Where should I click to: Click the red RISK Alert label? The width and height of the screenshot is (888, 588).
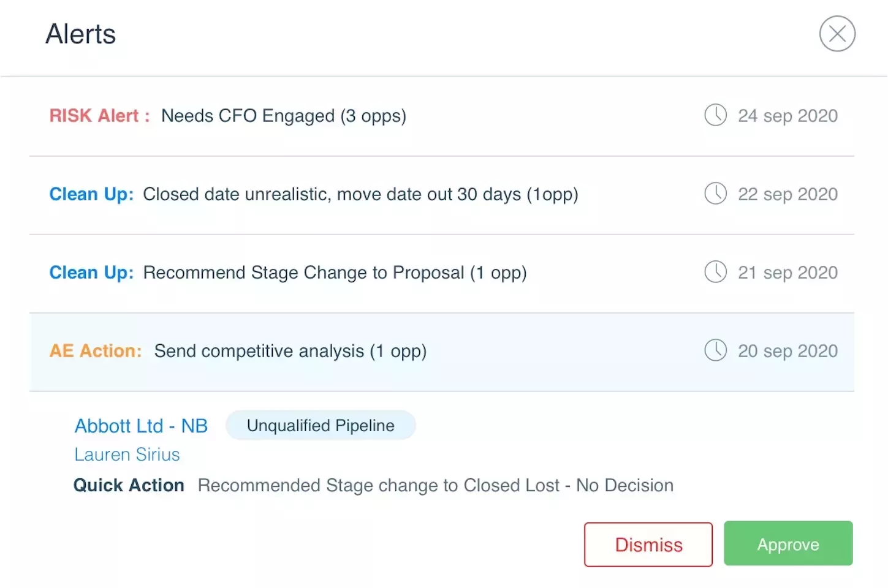tap(99, 116)
